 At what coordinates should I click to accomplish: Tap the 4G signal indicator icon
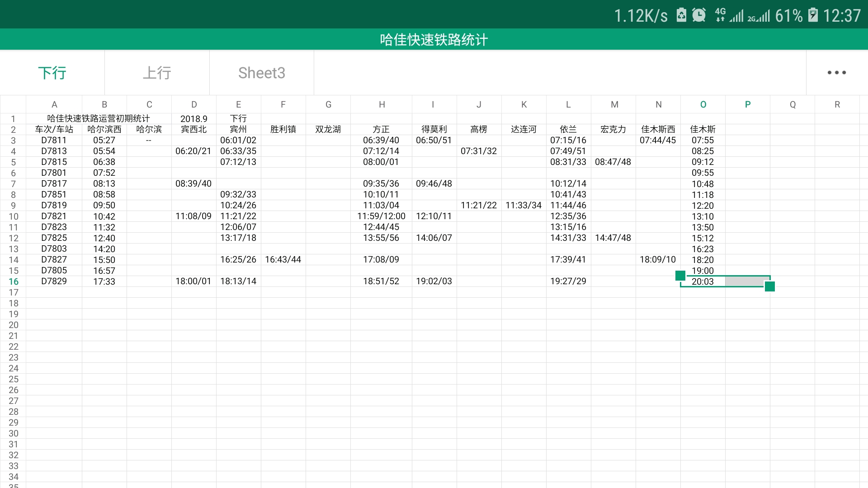coord(720,15)
